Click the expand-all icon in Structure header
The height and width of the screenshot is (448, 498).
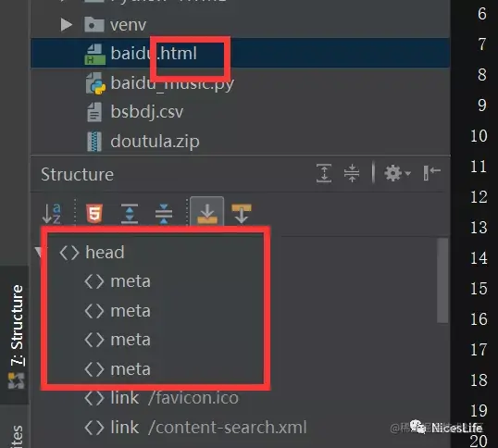(x=324, y=173)
